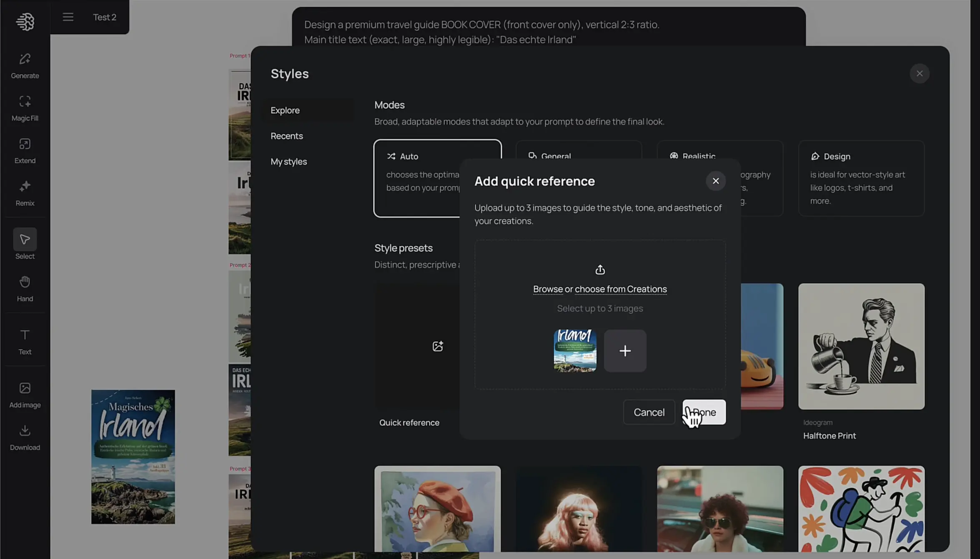The image size is (980, 559).
Task: Open the Add image tool
Action: [25, 395]
